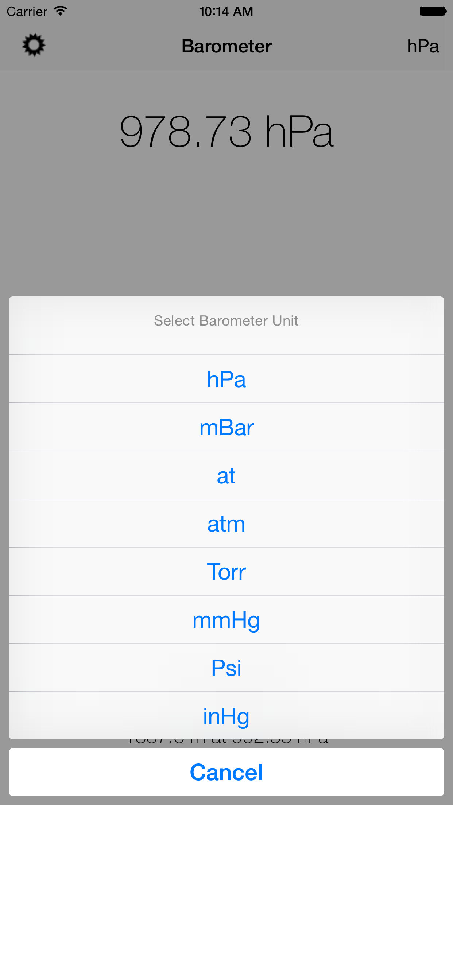Screen dimensions: 453x980
Task: Set the unit to Psi
Action: 226,668
